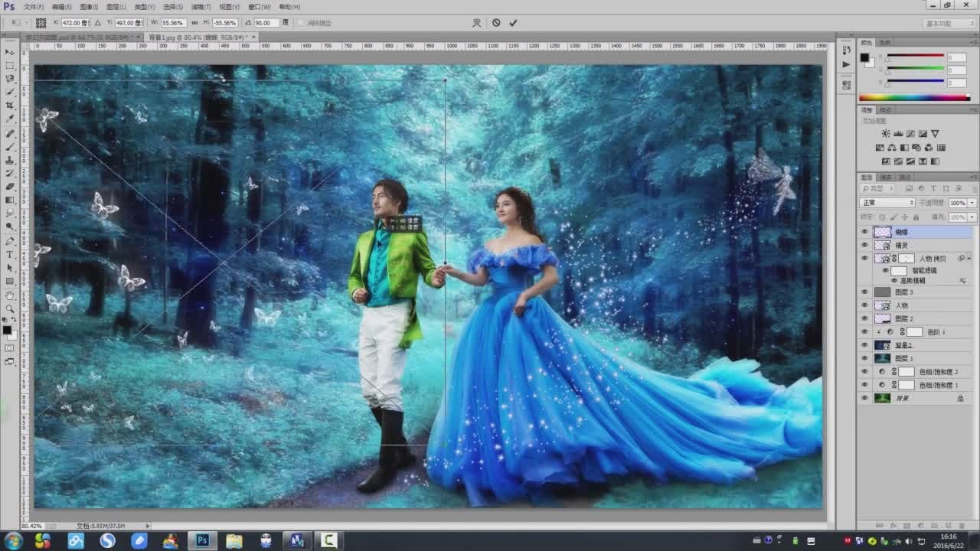This screenshot has width=980, height=551.
Task: Click the reference point locator grid
Action: click(x=41, y=23)
